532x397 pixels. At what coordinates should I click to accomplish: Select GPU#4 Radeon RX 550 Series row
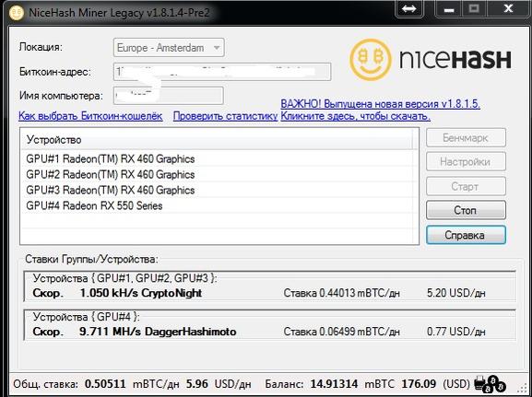[219, 205]
